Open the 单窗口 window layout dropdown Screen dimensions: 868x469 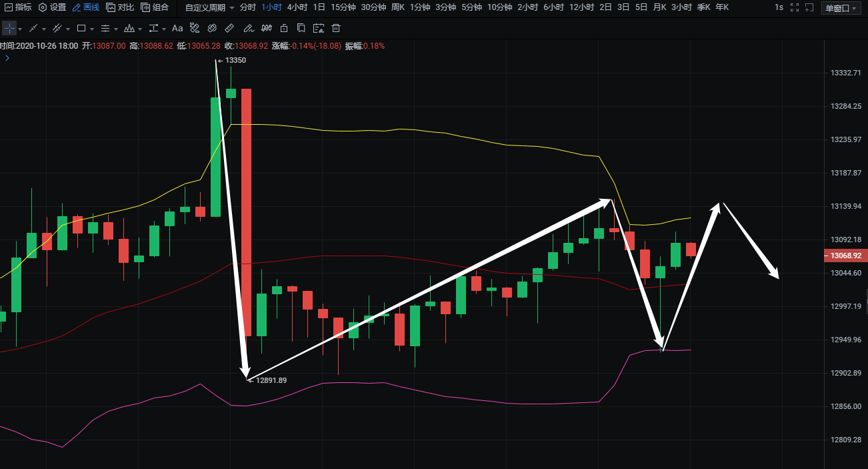tap(842, 8)
